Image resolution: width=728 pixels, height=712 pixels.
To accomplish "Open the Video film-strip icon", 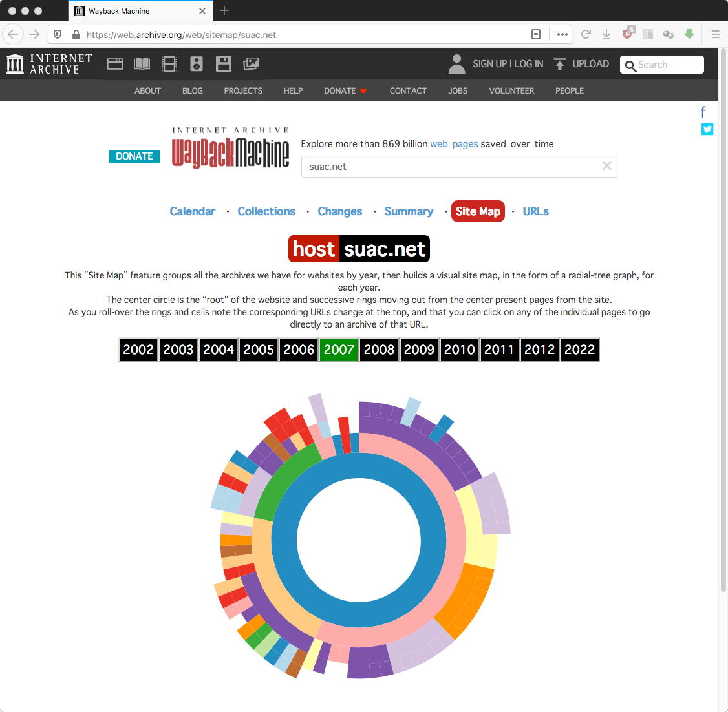I will point(169,64).
